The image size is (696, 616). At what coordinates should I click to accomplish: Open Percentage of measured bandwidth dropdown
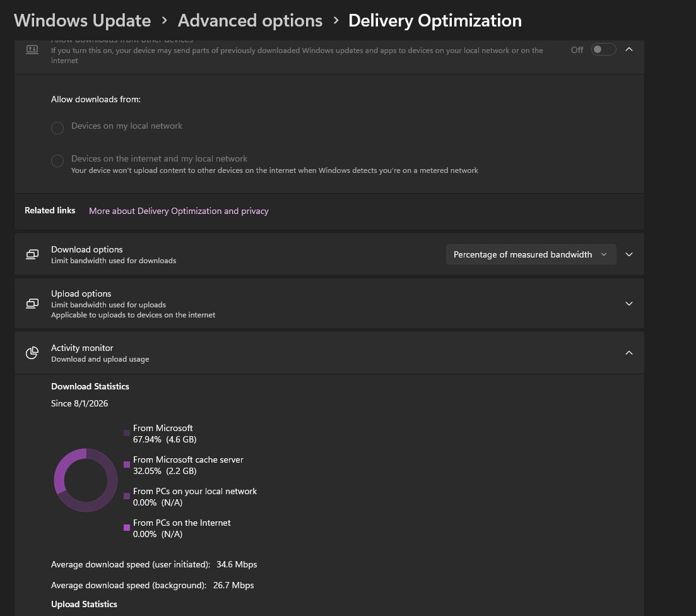pos(531,254)
